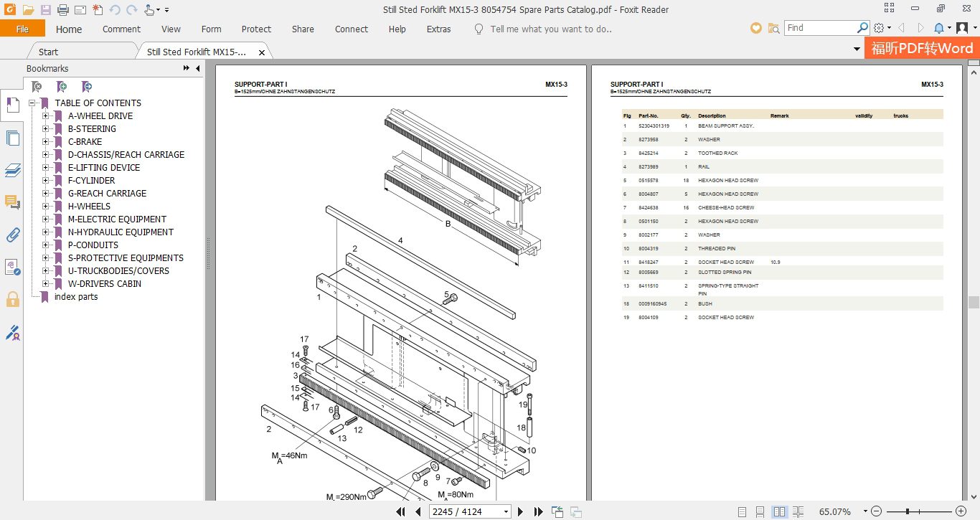Expand the TABLE OF CONTENTS bookmark node

pyautogui.click(x=32, y=103)
